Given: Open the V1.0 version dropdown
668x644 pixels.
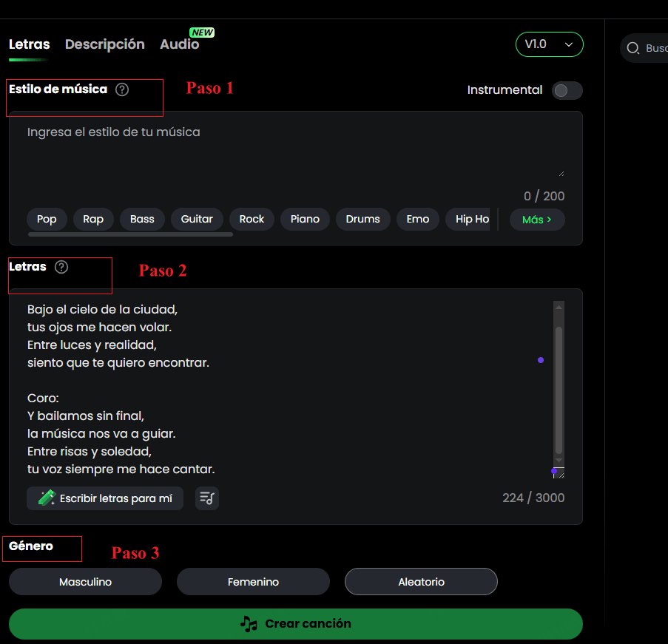Looking at the screenshot, I should click(549, 44).
